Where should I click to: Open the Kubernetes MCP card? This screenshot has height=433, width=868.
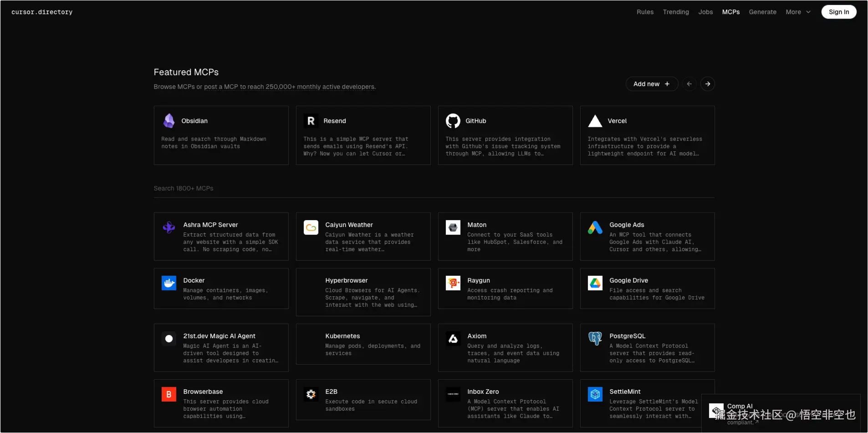pyautogui.click(x=363, y=344)
